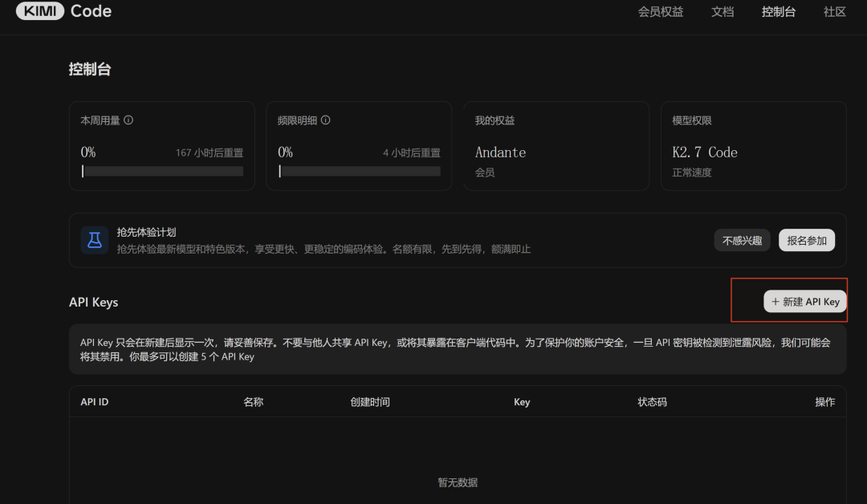The height and width of the screenshot is (504, 867).
Task: Click the 抢先体验计划 title
Action: pos(147,232)
